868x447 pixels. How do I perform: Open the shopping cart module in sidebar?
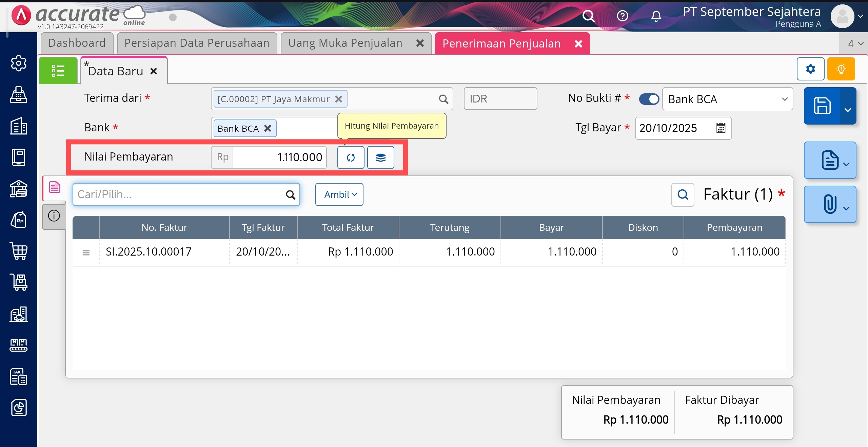pos(19,252)
